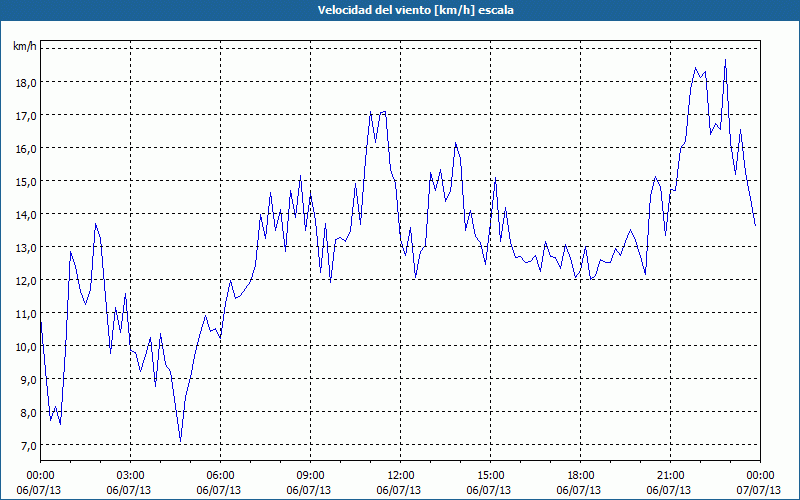Click the '10,0' y-axis label
The height and width of the screenshot is (500, 800).
coord(27,347)
